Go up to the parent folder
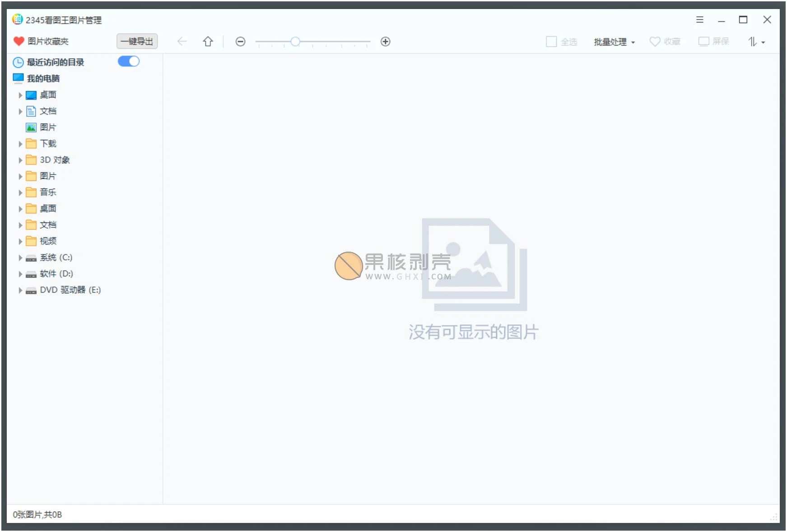 point(208,42)
